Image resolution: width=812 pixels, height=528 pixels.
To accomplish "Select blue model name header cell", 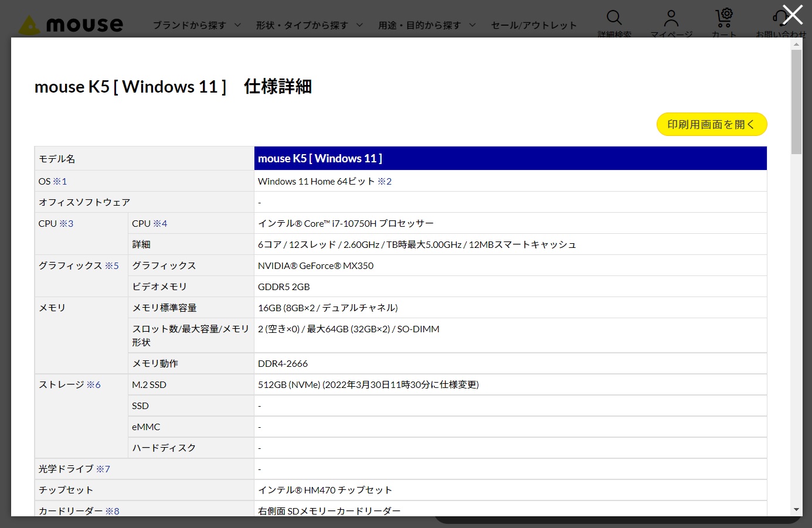I will coord(510,158).
